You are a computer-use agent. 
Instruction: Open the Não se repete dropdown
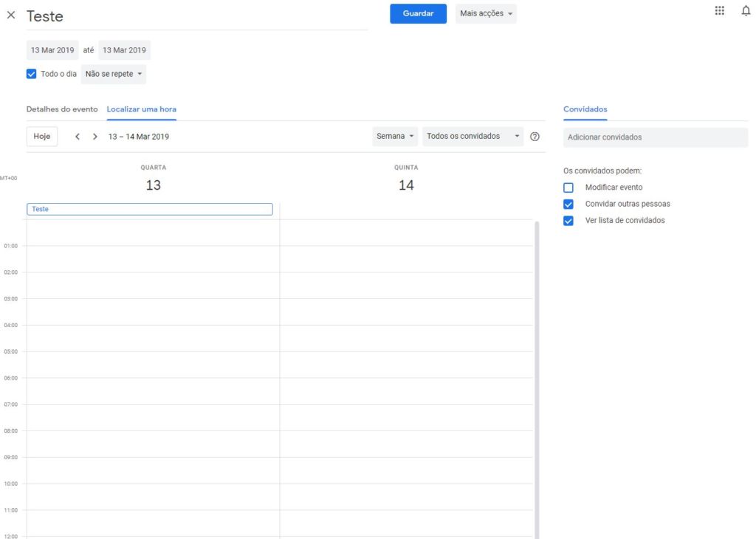point(113,74)
